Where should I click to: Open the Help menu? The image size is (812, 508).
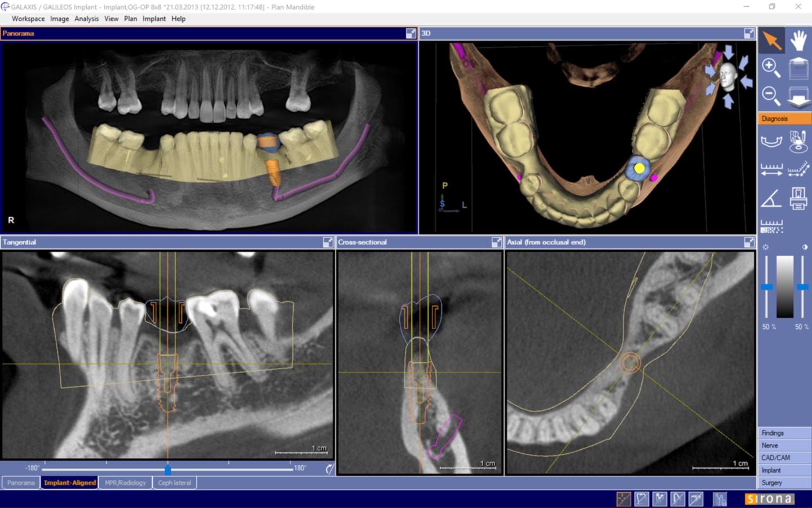178,19
